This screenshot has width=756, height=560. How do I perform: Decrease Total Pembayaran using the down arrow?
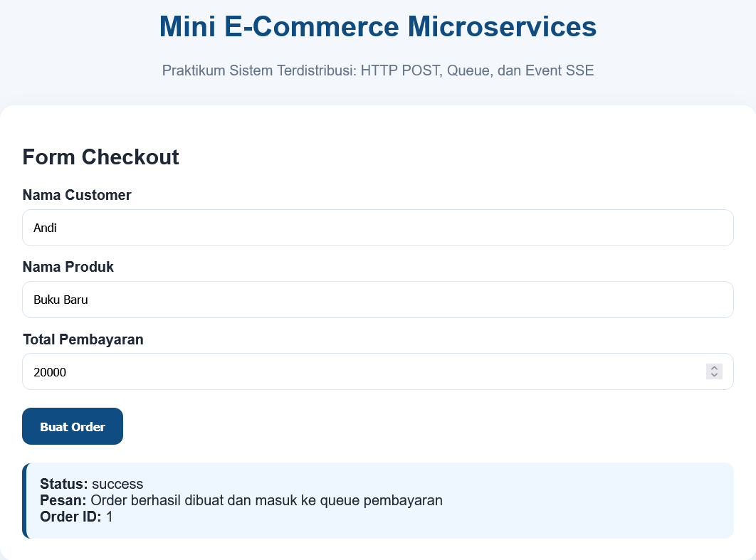pos(714,375)
